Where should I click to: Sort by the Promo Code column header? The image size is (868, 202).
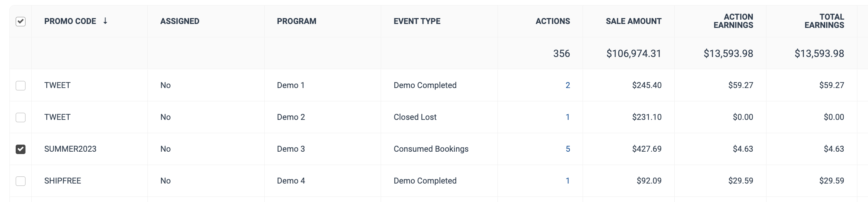(x=70, y=21)
